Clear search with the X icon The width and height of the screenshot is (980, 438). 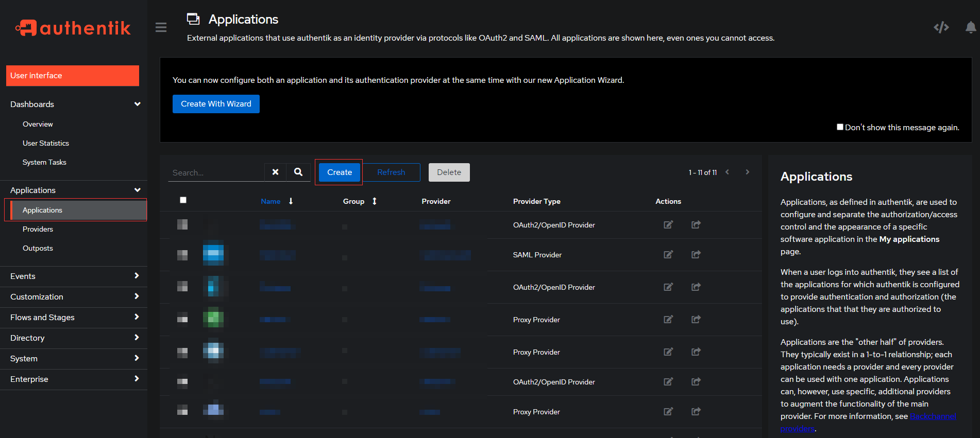pyautogui.click(x=276, y=172)
